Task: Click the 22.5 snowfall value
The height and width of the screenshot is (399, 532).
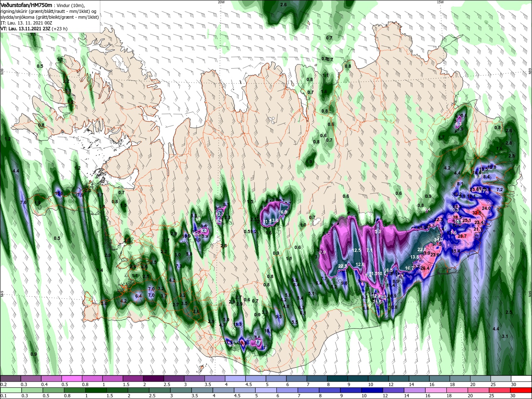Action: [342, 266]
